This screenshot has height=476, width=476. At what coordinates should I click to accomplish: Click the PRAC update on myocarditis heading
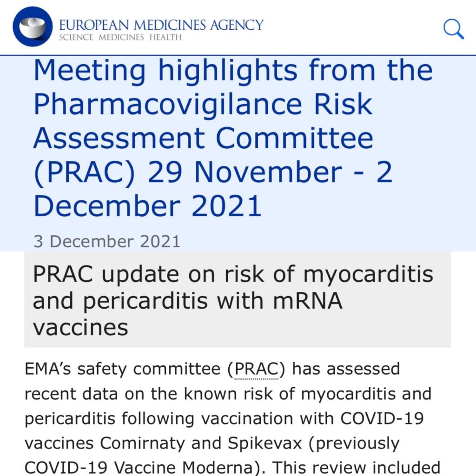[x=232, y=274]
